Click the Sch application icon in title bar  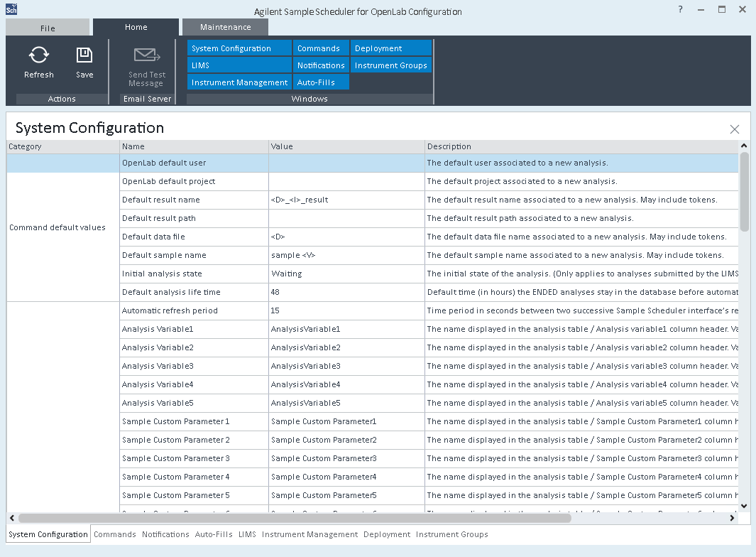click(x=11, y=10)
